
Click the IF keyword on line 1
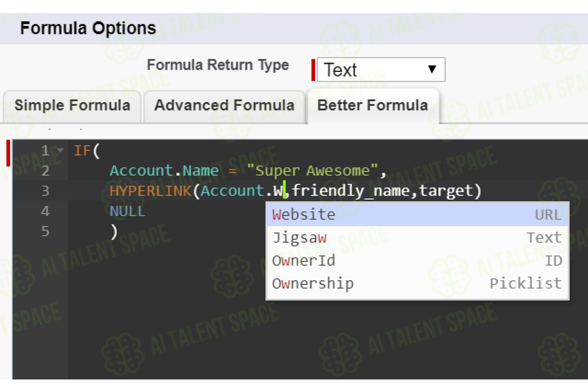click(82, 151)
